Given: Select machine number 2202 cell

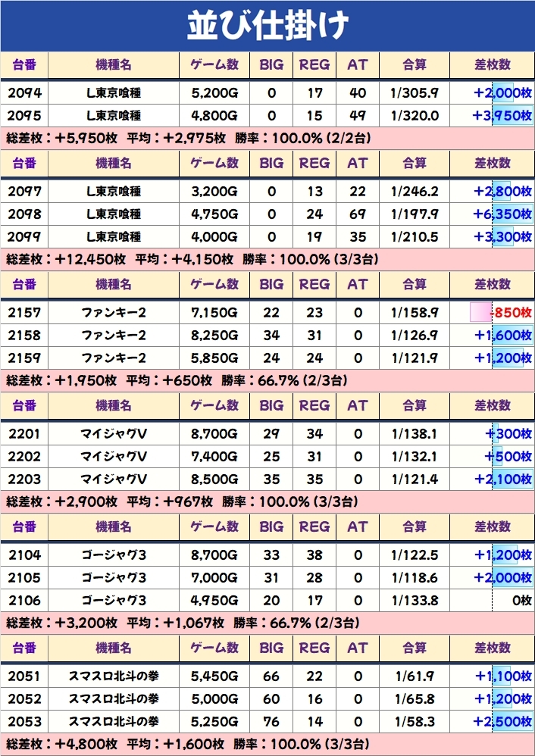Looking at the screenshot, I should click(x=24, y=457).
